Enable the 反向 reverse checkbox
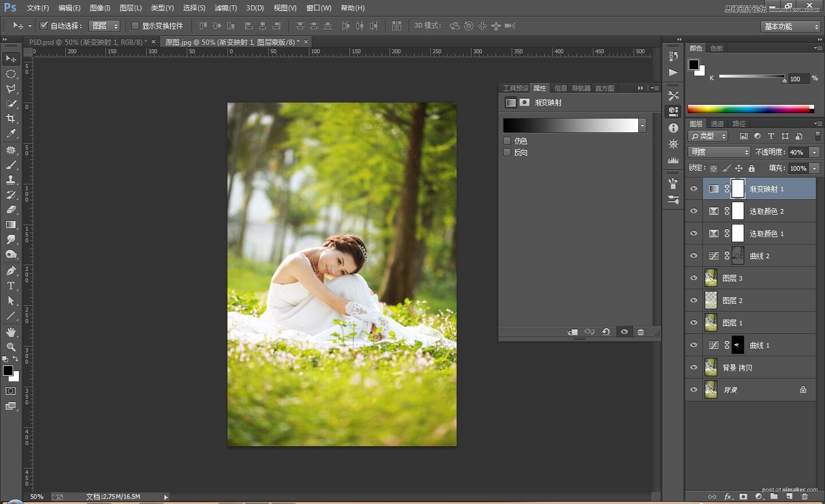This screenshot has width=825, height=504. (507, 152)
